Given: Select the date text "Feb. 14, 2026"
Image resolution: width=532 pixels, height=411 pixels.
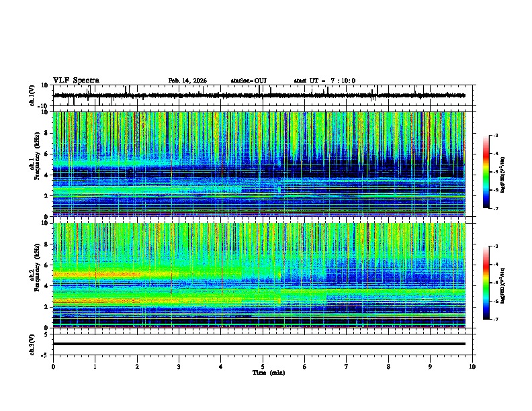Looking at the screenshot, I should tap(187, 81).
